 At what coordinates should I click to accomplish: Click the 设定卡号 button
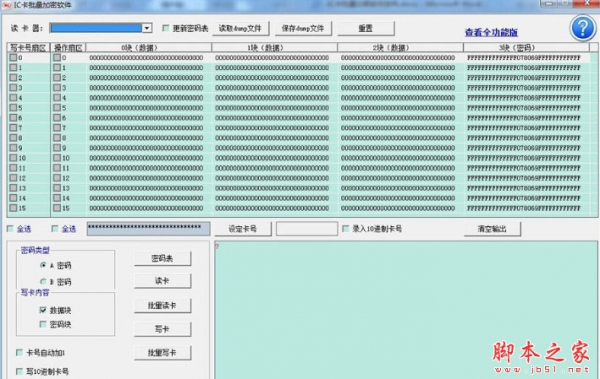[x=243, y=229]
